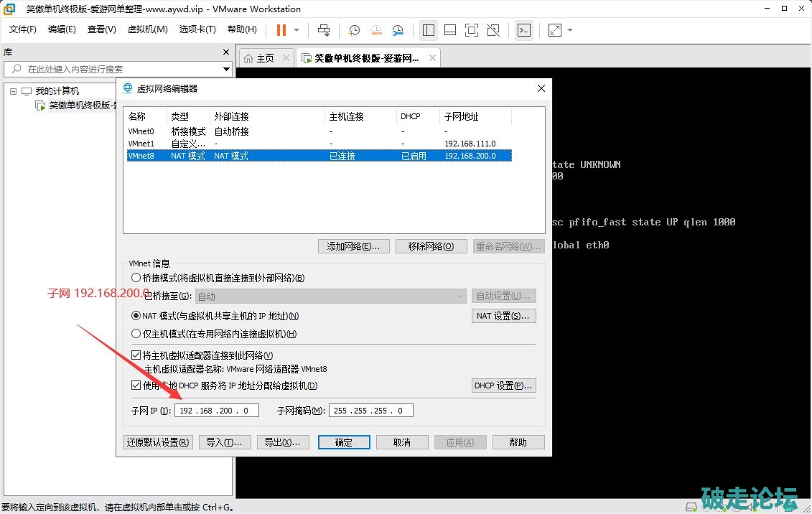Select the bridged mode (桥接模式) radio button
This screenshot has width=812, height=514.
pyautogui.click(x=136, y=278)
